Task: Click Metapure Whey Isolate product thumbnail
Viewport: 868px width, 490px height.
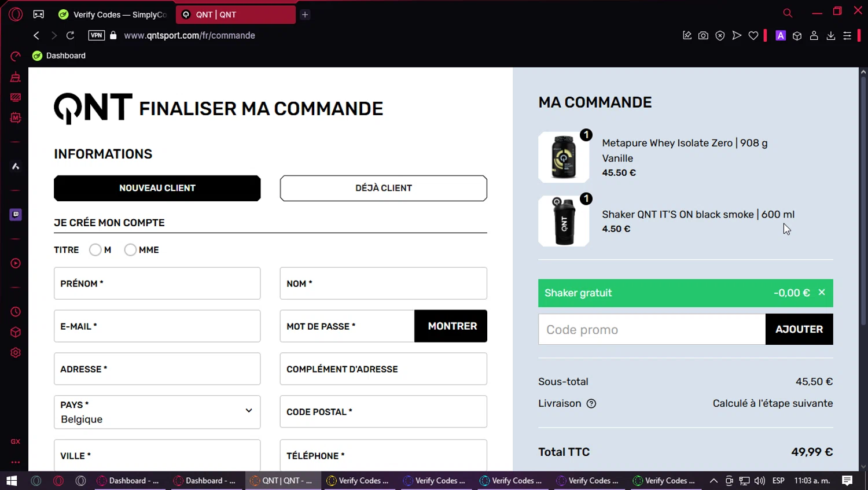Action: (564, 157)
